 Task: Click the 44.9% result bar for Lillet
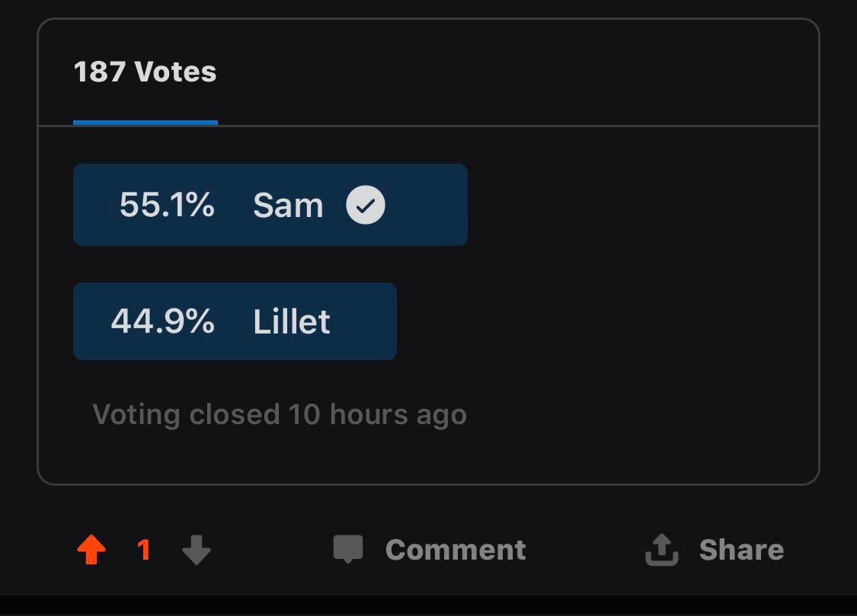(x=235, y=321)
